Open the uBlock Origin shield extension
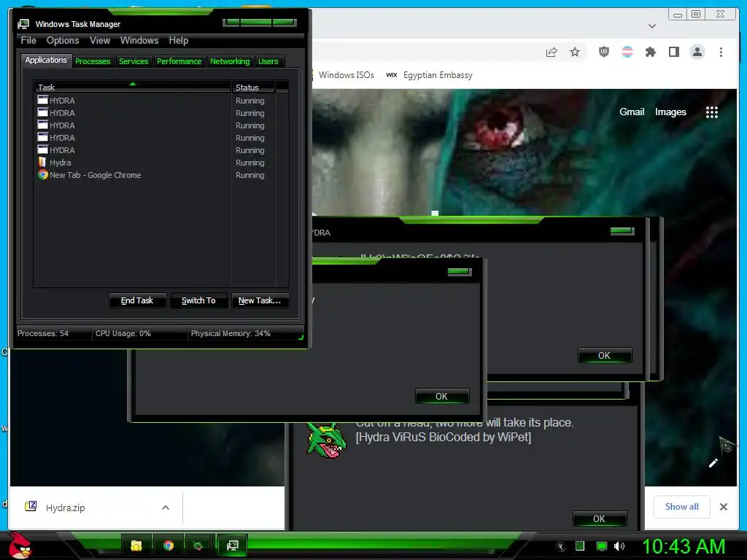The image size is (747, 560). (603, 52)
